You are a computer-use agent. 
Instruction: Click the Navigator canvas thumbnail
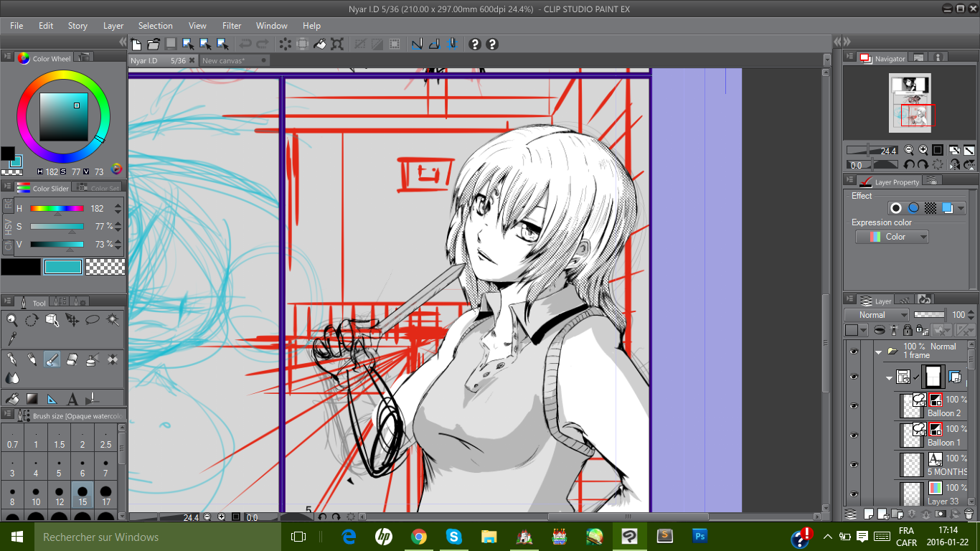(x=910, y=101)
